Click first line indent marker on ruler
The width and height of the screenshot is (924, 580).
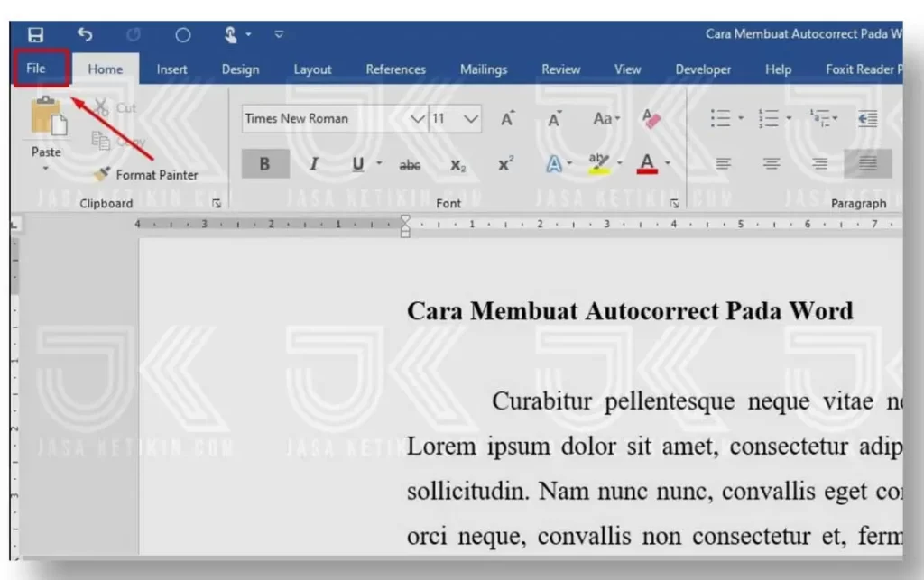[x=405, y=220]
